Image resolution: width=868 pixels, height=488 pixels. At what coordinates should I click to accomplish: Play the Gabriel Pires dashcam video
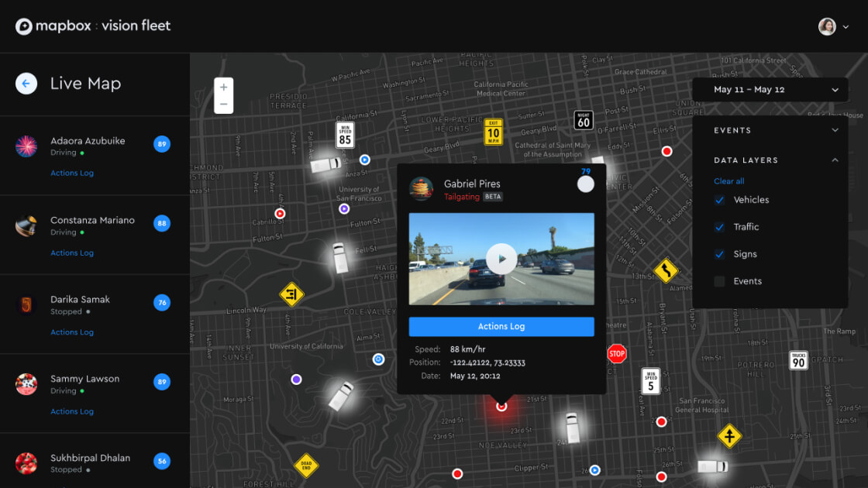point(501,259)
